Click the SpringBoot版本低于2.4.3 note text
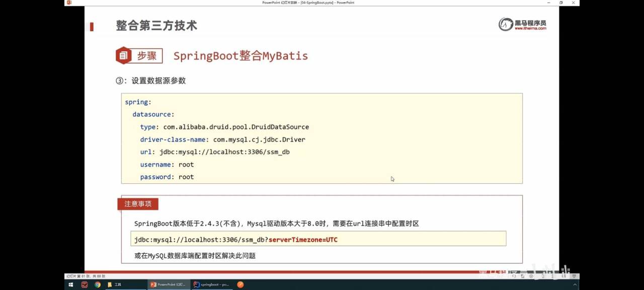The width and height of the screenshot is (644, 290). tap(276, 224)
